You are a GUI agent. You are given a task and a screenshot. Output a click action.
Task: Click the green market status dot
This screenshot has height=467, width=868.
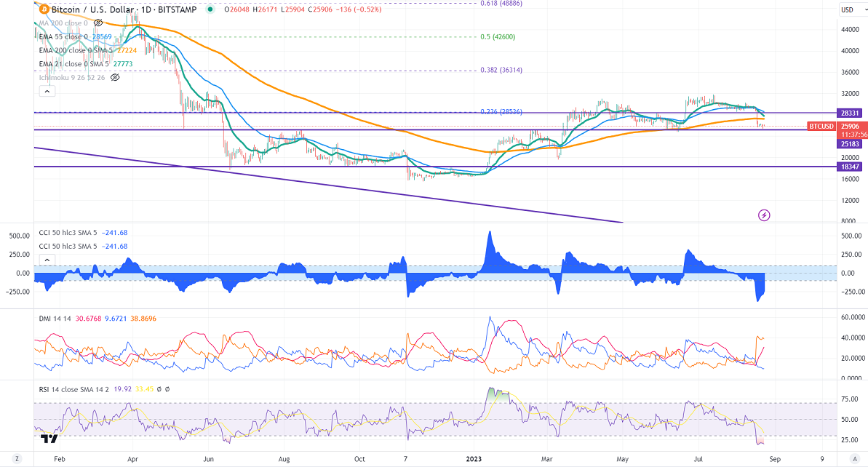(210, 9)
